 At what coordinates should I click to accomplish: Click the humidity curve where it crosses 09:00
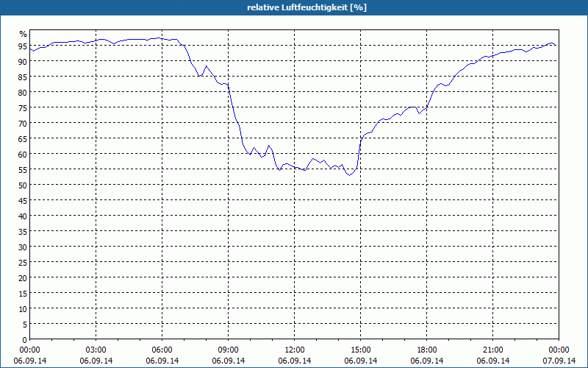pos(229,87)
